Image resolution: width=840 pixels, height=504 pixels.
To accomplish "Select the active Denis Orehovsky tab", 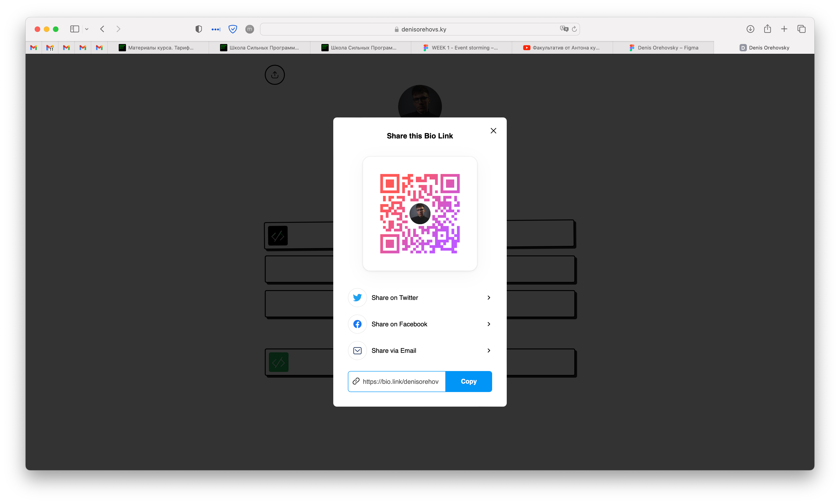I will [x=764, y=47].
